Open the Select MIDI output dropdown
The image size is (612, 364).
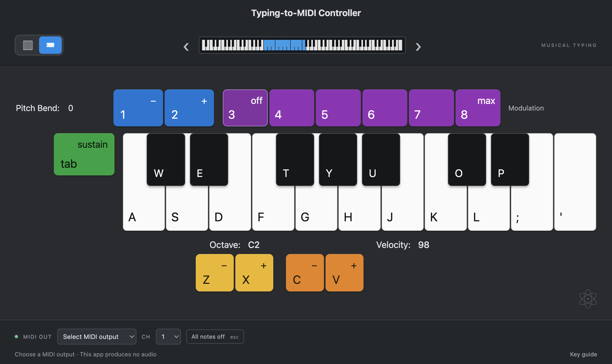click(x=97, y=337)
